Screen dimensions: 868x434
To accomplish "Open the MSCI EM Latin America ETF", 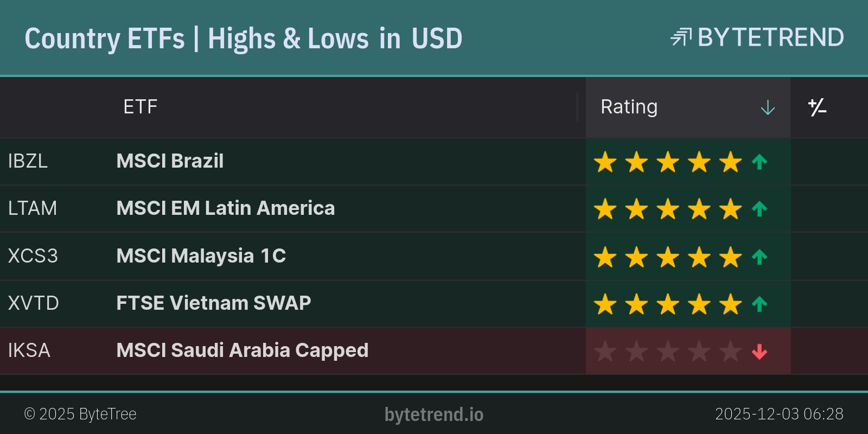I will pos(225,208).
